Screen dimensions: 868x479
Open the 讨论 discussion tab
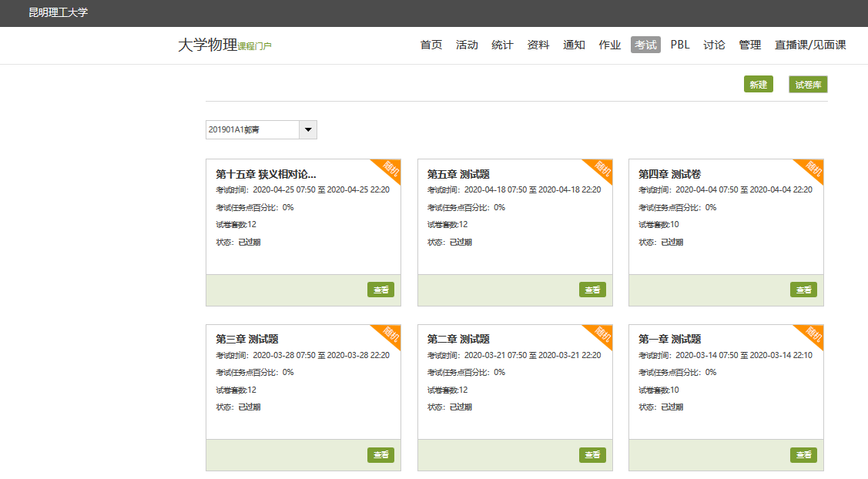(714, 45)
